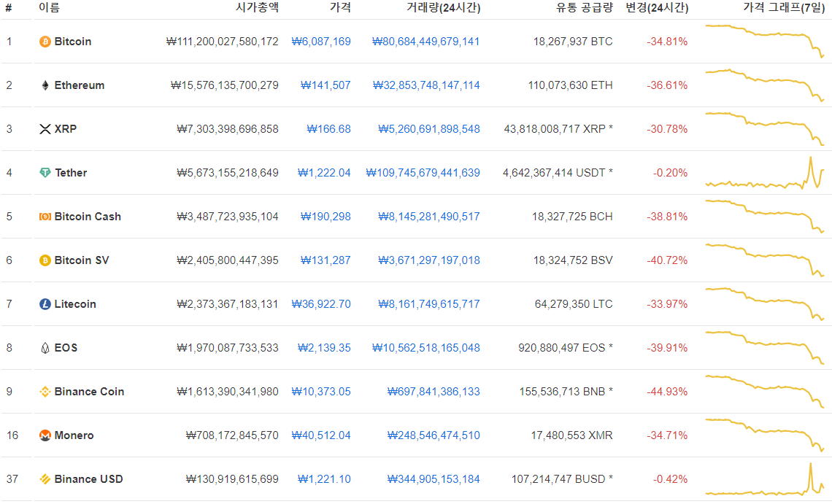Select Ethereum market cap ₩15,576,135,700,279
The width and height of the screenshot is (832, 504).
(225, 85)
